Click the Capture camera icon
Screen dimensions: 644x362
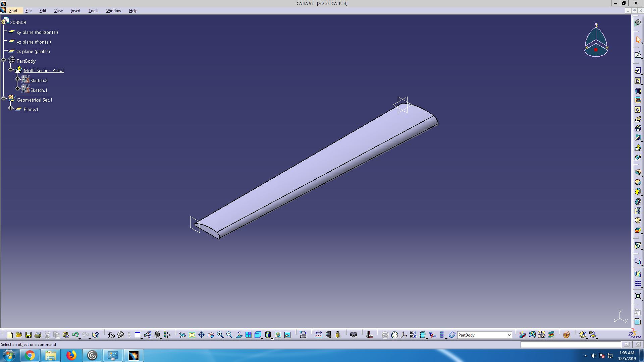(353, 335)
